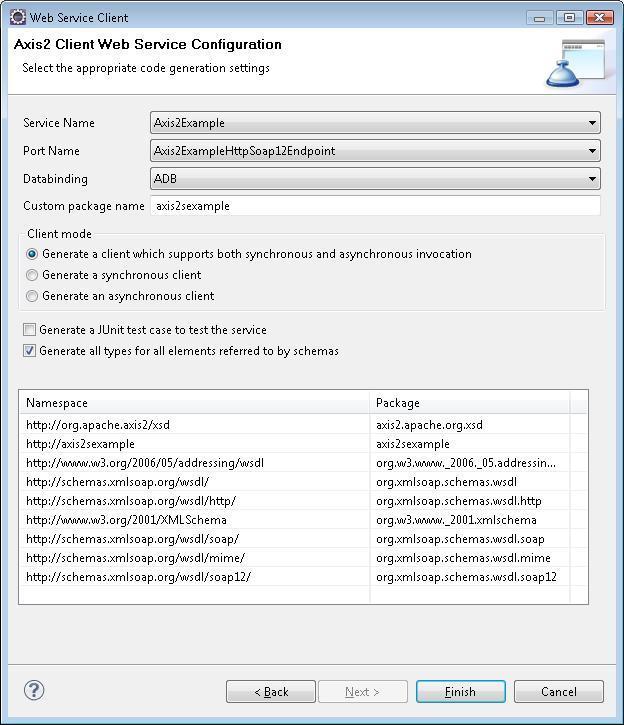This screenshot has width=624, height=725.
Task: Maximize the Web Service Client window
Action: (x=569, y=18)
